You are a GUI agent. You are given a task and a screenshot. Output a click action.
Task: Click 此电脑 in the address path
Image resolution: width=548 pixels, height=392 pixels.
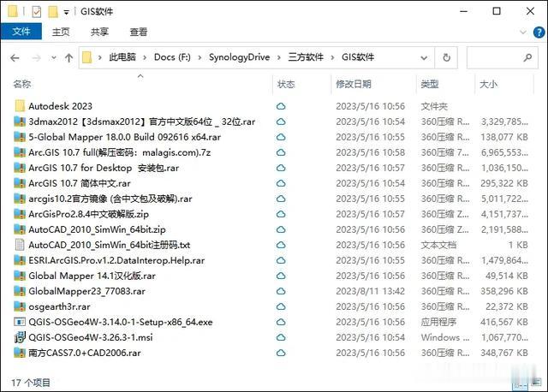click(x=122, y=57)
